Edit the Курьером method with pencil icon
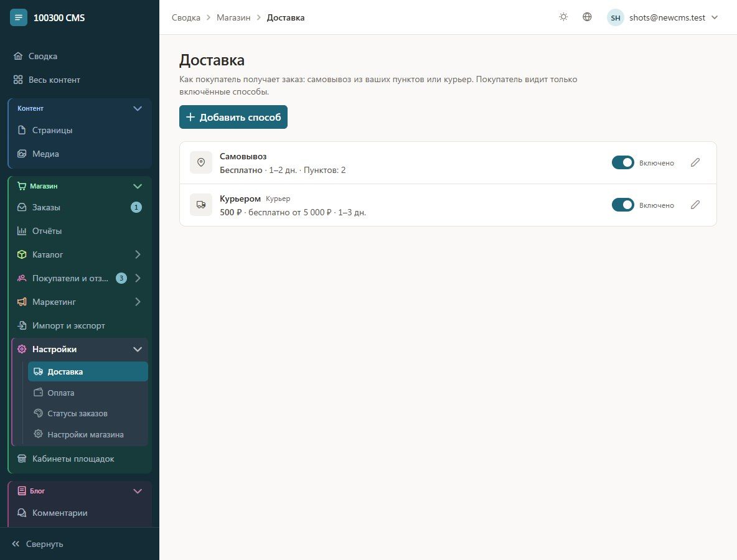The width and height of the screenshot is (737, 560). (695, 205)
